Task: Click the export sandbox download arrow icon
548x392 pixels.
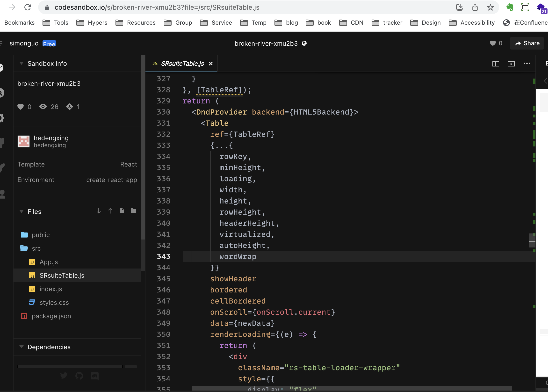Action: point(460,7)
